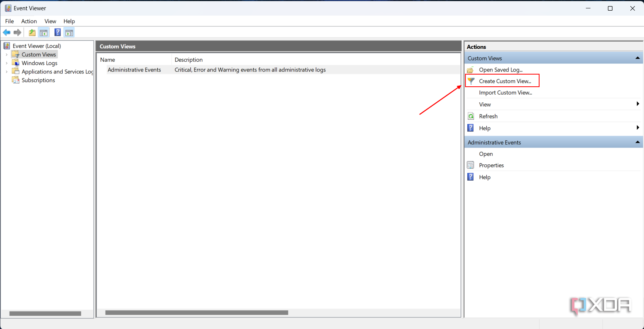Click Open under Administrative Events
The image size is (644, 329).
point(486,154)
